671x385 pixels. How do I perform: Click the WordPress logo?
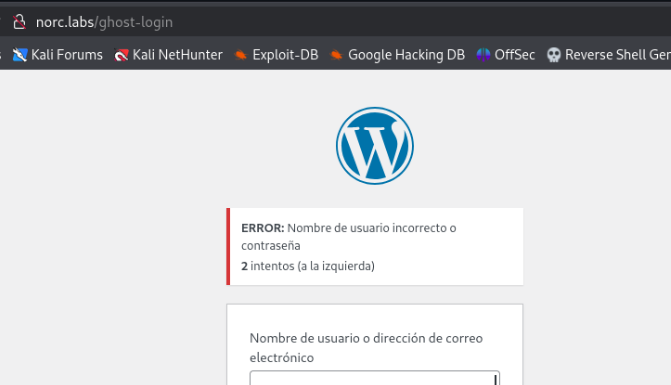(x=375, y=146)
